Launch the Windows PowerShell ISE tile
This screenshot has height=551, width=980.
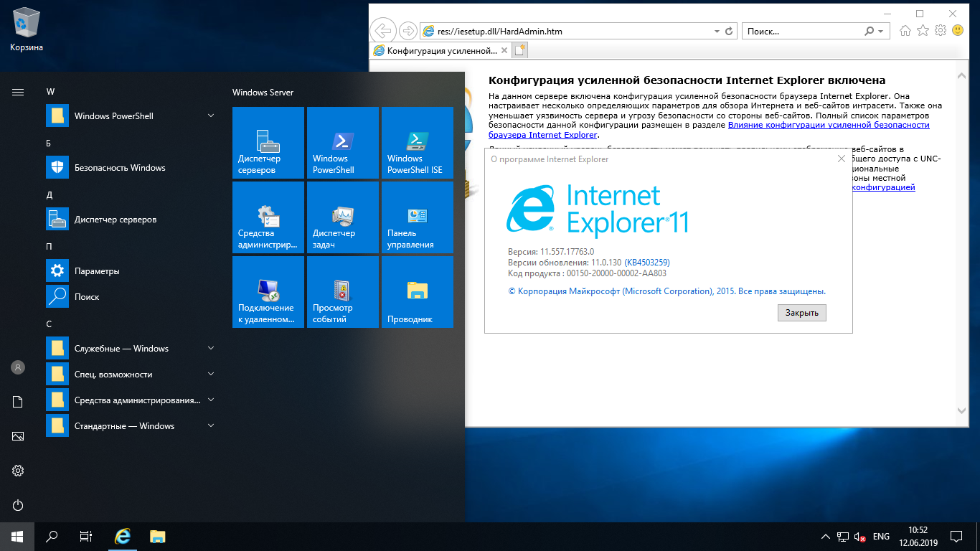pos(418,143)
